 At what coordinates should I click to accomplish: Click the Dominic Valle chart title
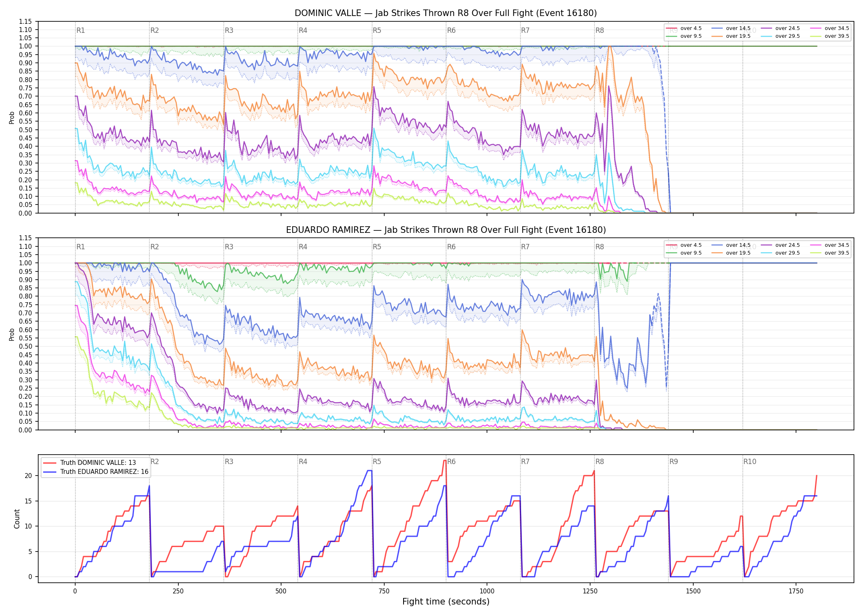pos(446,13)
